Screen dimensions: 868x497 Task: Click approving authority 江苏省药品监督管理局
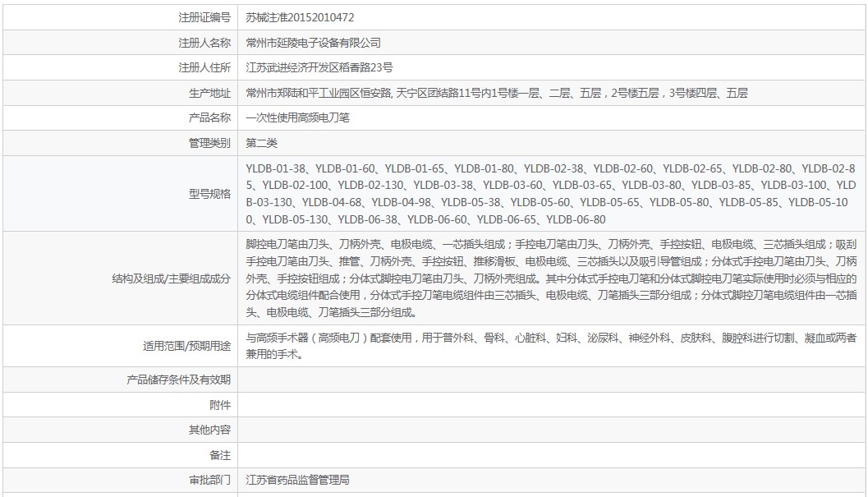[298, 480]
